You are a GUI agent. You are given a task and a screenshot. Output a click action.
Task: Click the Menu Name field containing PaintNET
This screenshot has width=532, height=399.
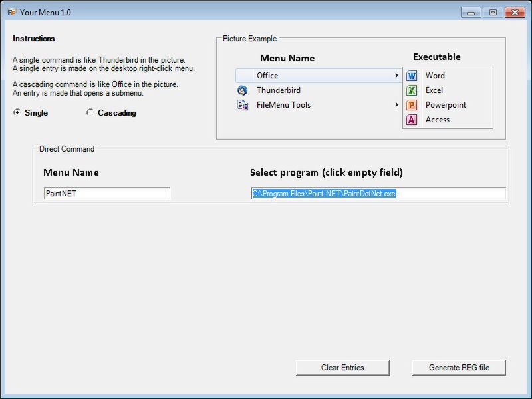107,194
